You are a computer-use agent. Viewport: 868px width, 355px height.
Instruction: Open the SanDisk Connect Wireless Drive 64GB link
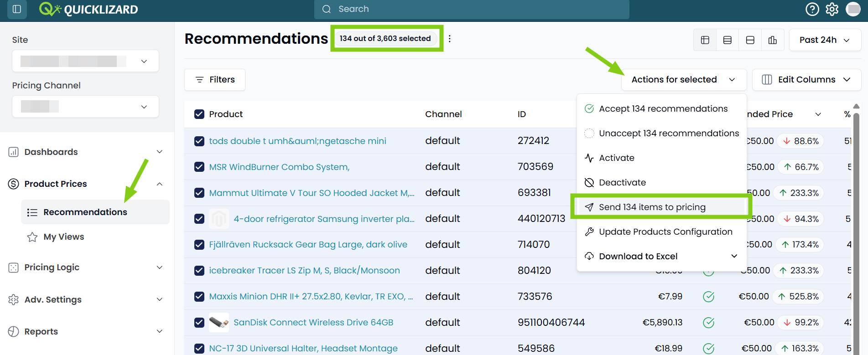[x=313, y=323]
